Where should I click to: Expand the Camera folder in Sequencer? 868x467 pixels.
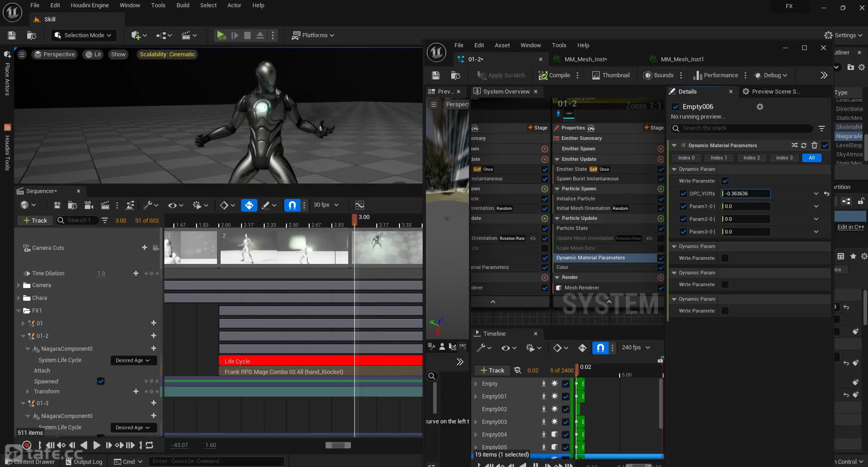(x=19, y=285)
